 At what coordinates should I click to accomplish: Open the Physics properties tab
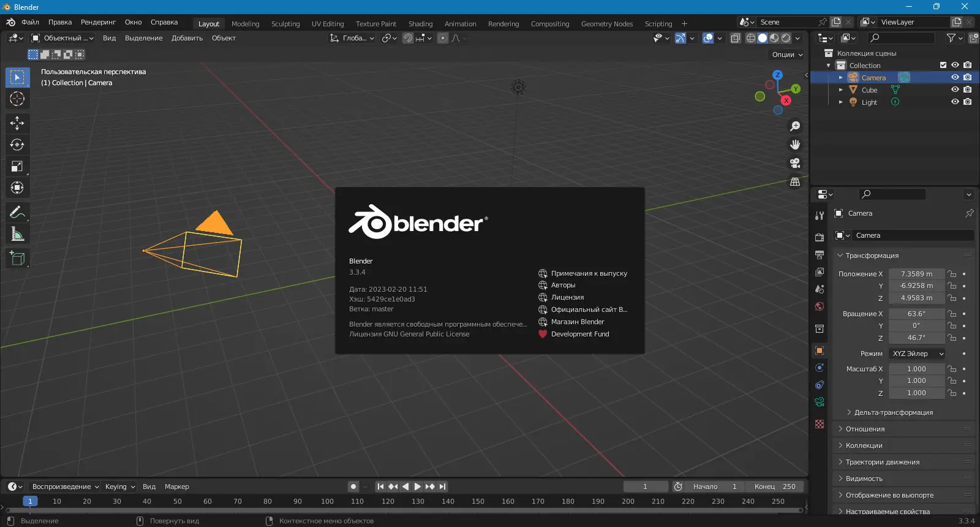pyautogui.click(x=820, y=368)
